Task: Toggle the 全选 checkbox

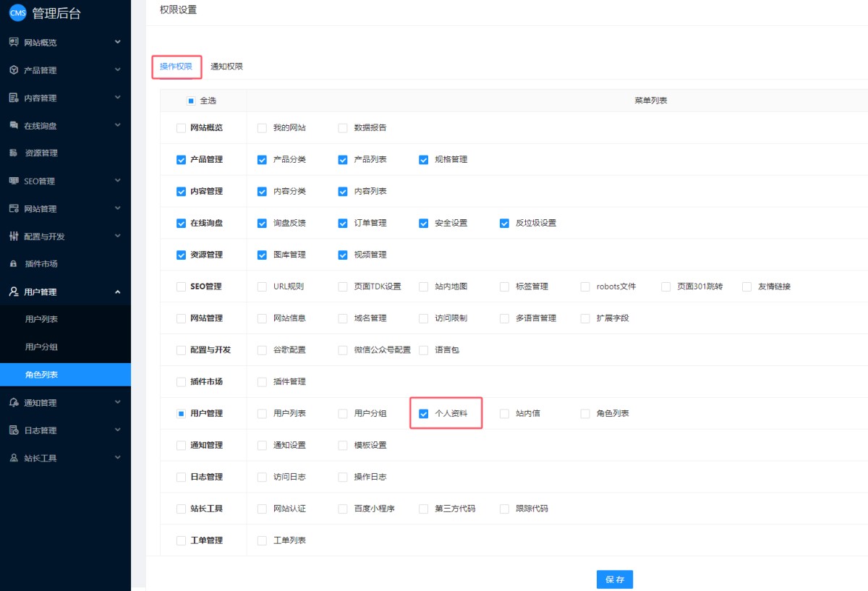Action: click(x=191, y=101)
